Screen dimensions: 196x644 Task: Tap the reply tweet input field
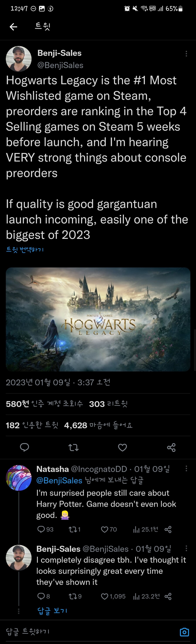[90, 632]
